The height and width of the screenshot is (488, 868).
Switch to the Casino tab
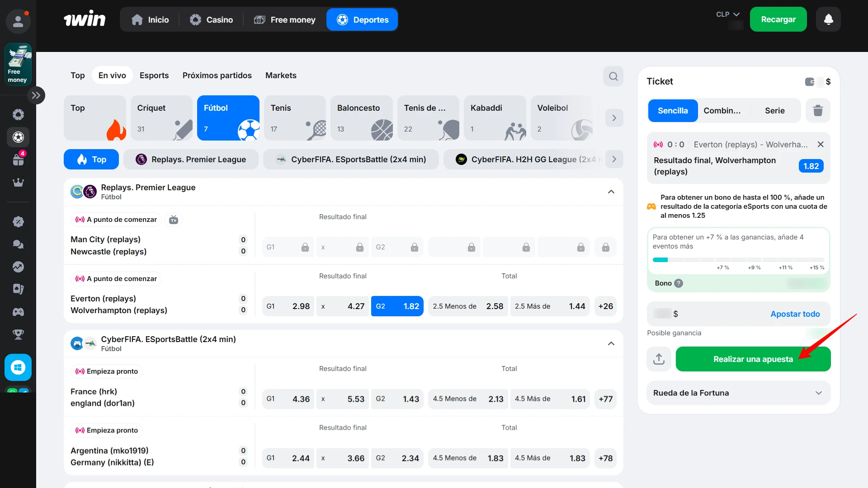click(211, 20)
